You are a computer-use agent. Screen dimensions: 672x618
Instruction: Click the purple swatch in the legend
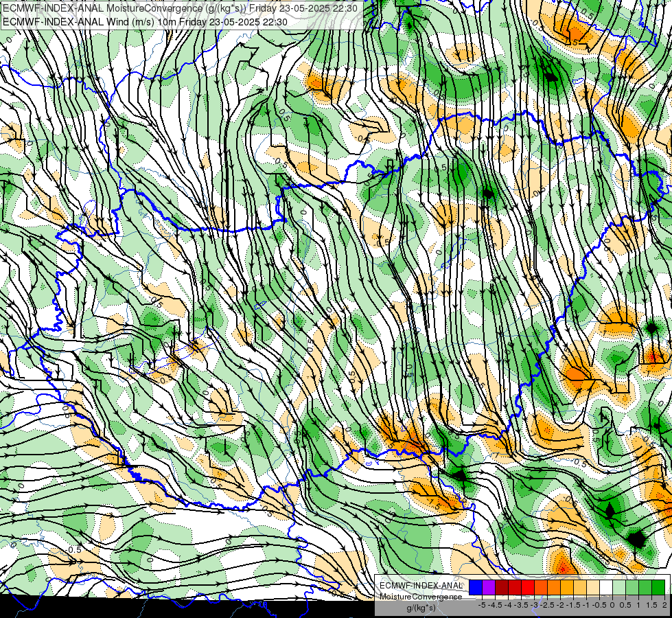coord(489,587)
